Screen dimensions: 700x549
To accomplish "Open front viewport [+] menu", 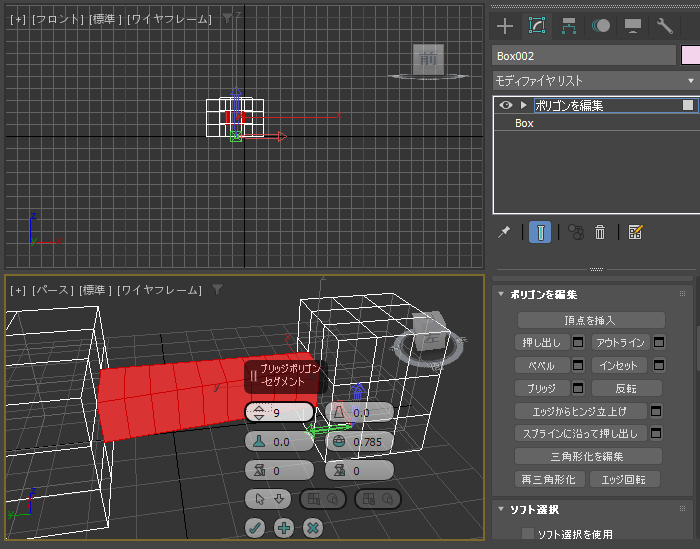I will pyautogui.click(x=18, y=19).
